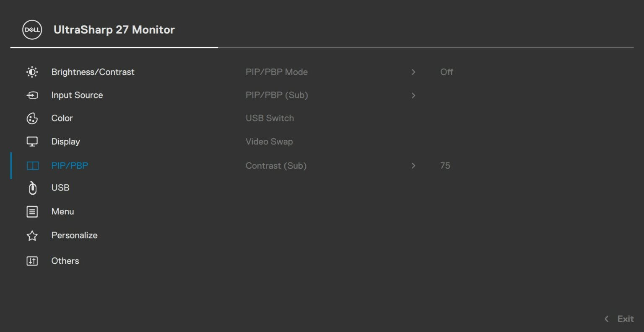Select the USB mouse icon
This screenshot has width=644, height=332.
coord(31,188)
